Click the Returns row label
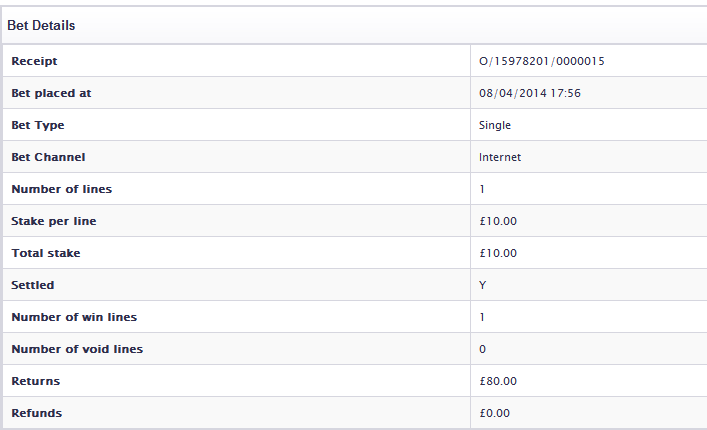This screenshot has width=707, height=430. coord(35,381)
